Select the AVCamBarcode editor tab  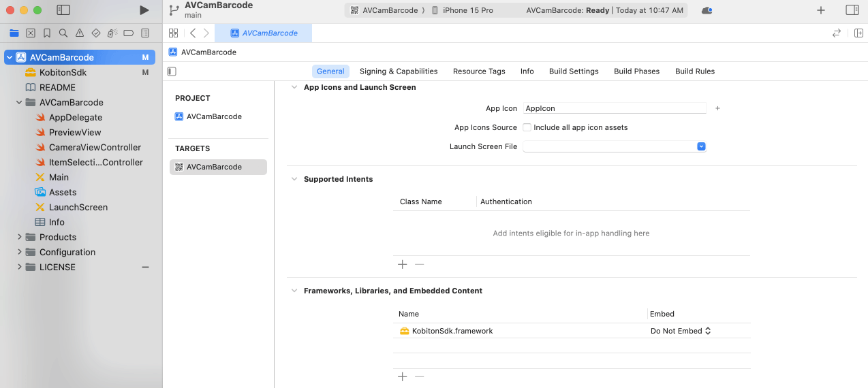point(263,33)
